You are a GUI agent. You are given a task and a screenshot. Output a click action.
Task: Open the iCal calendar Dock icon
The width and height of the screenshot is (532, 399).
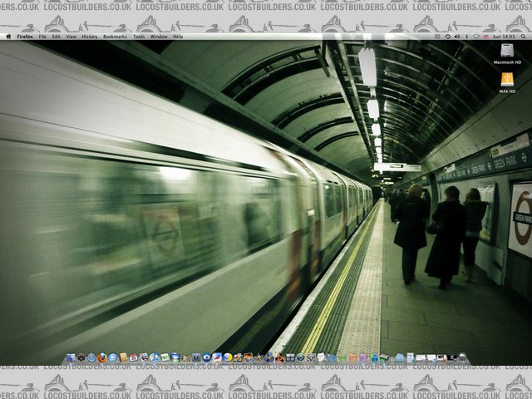133,357
